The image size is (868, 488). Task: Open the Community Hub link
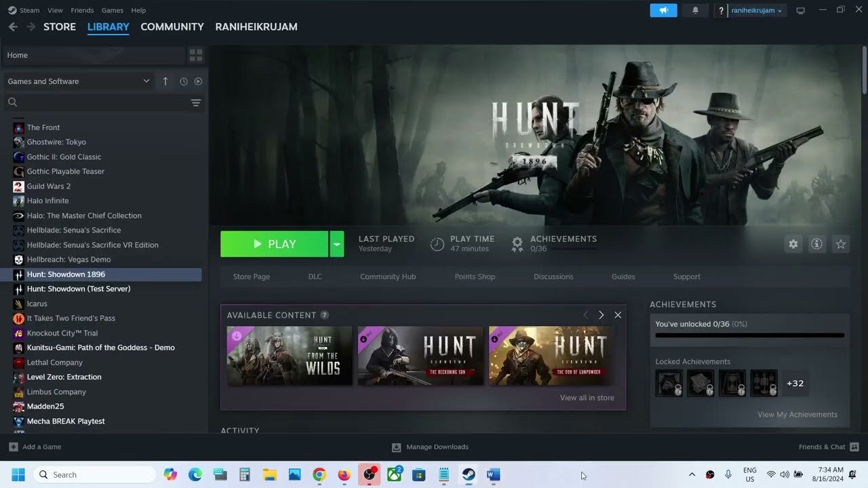point(388,277)
